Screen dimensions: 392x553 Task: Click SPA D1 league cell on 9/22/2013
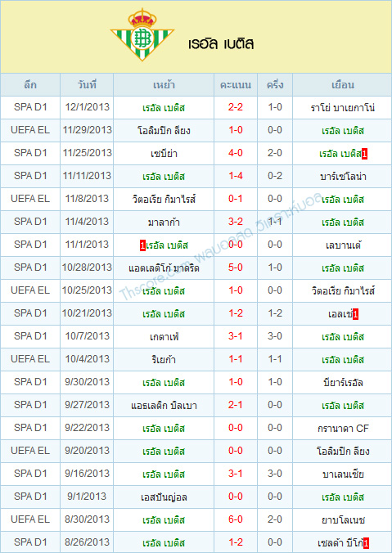pos(30,428)
